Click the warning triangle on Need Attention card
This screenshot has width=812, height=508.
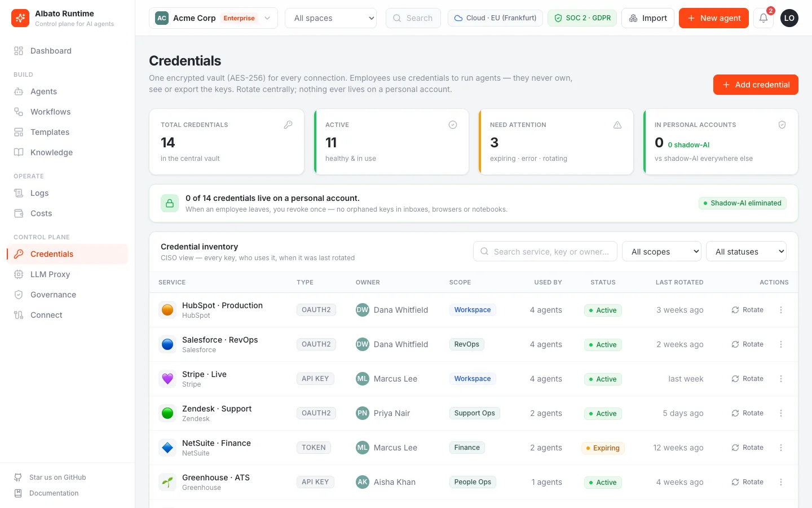pyautogui.click(x=617, y=125)
